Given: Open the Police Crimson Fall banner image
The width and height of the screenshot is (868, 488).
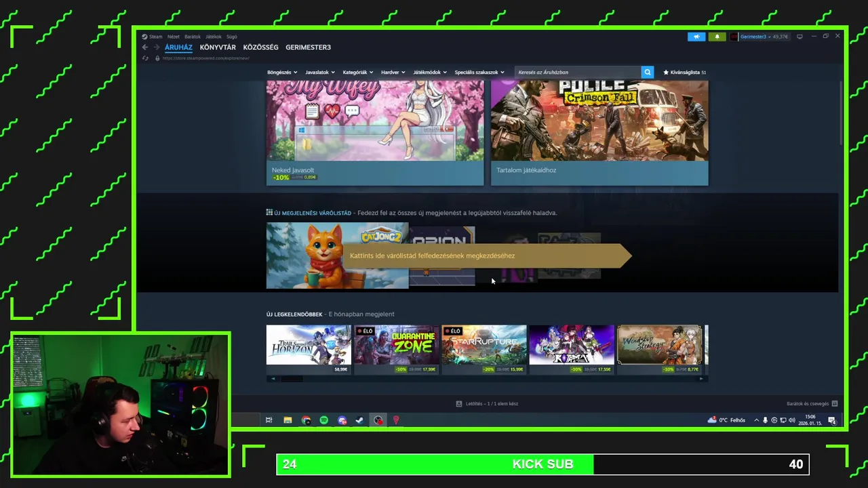Looking at the screenshot, I should pyautogui.click(x=599, y=121).
